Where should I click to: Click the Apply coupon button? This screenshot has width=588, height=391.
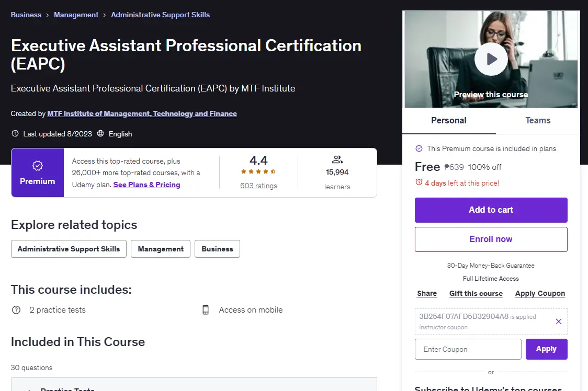pos(546,349)
